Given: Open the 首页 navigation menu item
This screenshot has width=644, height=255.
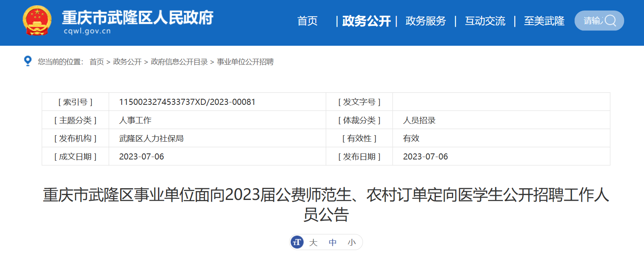Looking at the screenshot, I should point(307,21).
